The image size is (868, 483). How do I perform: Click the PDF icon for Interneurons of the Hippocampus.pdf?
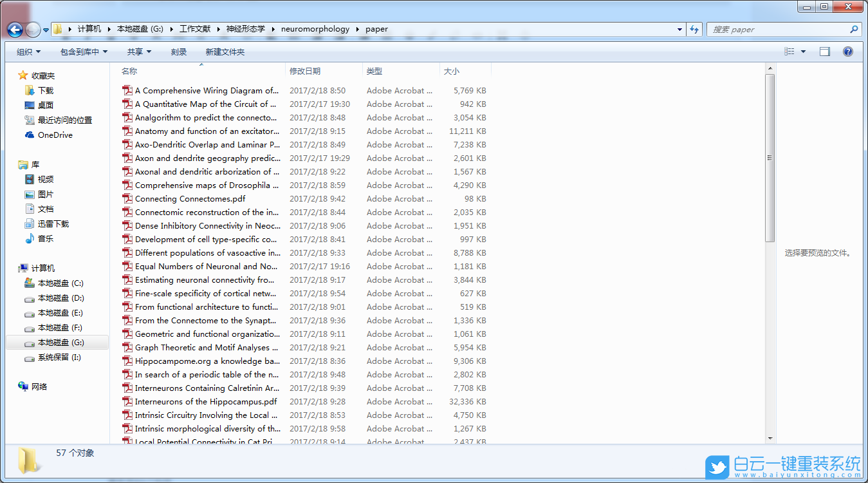[127, 402]
